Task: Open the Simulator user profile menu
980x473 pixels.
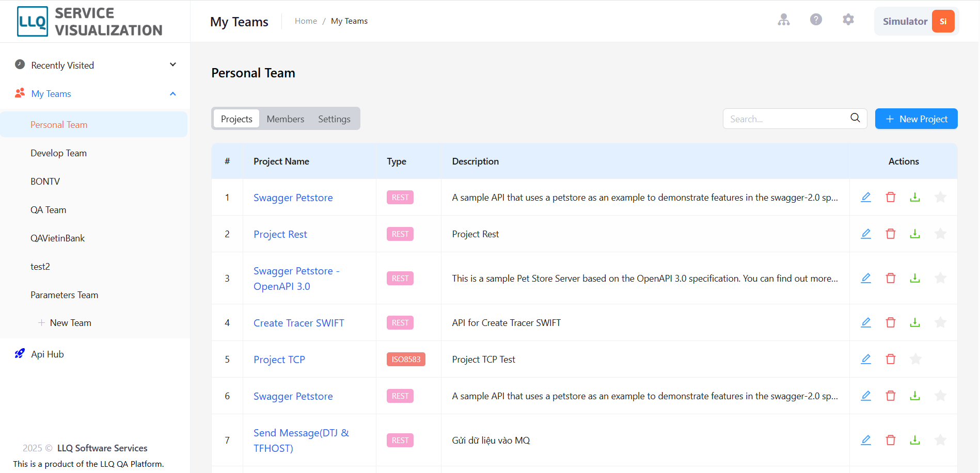Action: click(916, 21)
